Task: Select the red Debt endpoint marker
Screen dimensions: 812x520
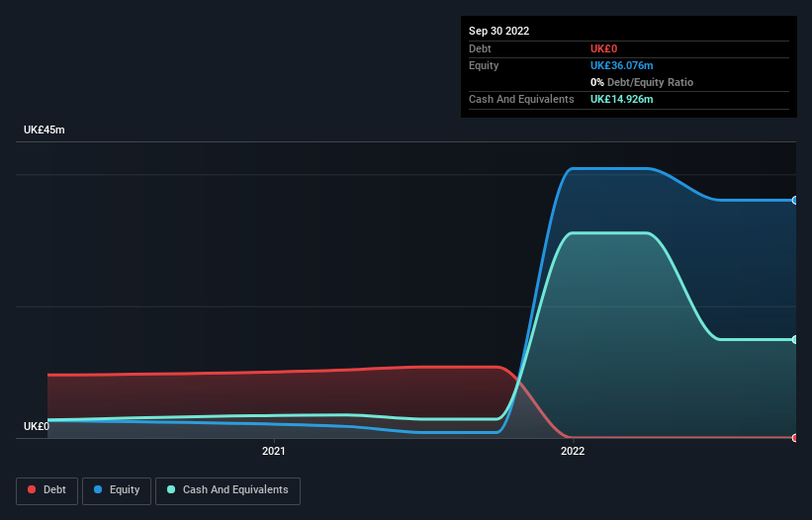Action: pos(795,438)
